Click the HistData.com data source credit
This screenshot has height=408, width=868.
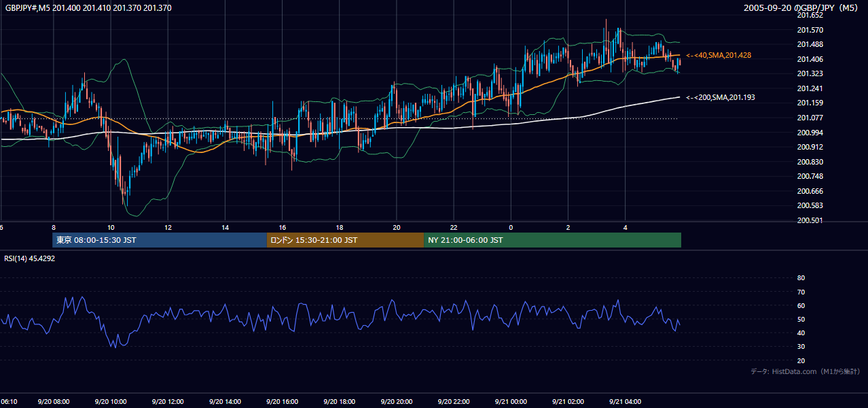point(806,371)
